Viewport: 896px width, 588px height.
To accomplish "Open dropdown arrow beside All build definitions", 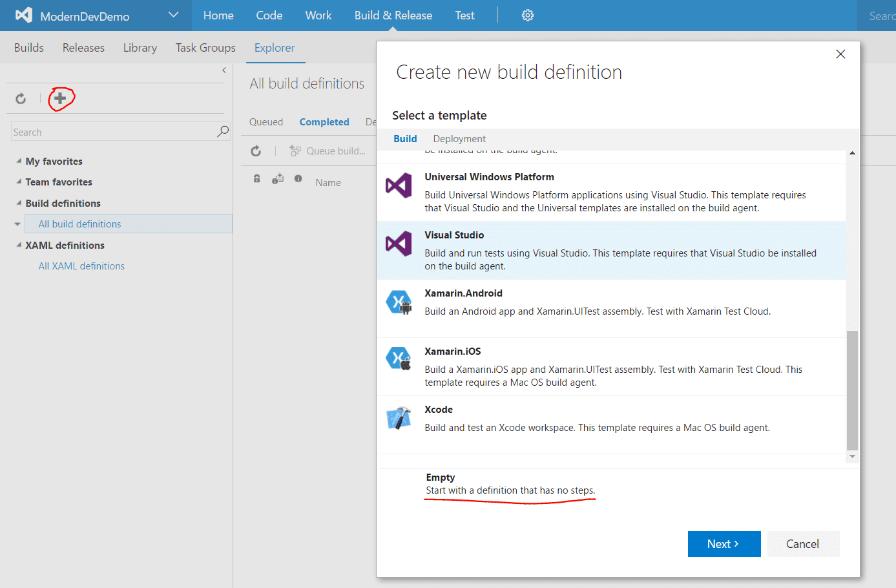I will coord(17,224).
